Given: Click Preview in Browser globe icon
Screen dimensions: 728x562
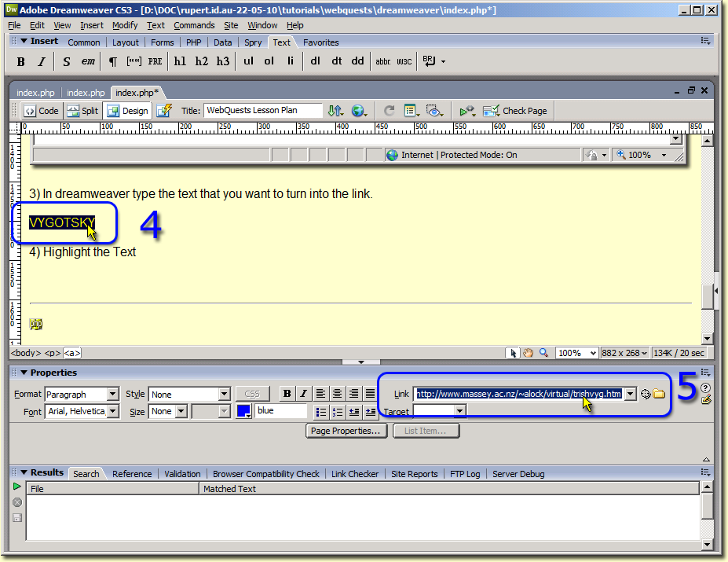Looking at the screenshot, I should click(x=359, y=111).
